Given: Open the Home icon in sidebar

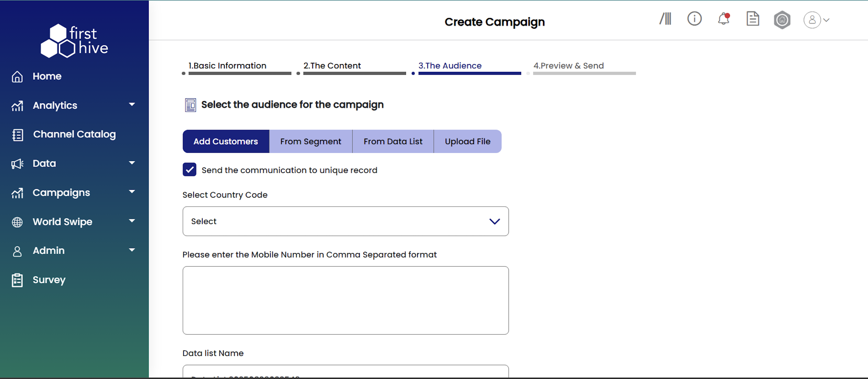Looking at the screenshot, I should (17, 77).
